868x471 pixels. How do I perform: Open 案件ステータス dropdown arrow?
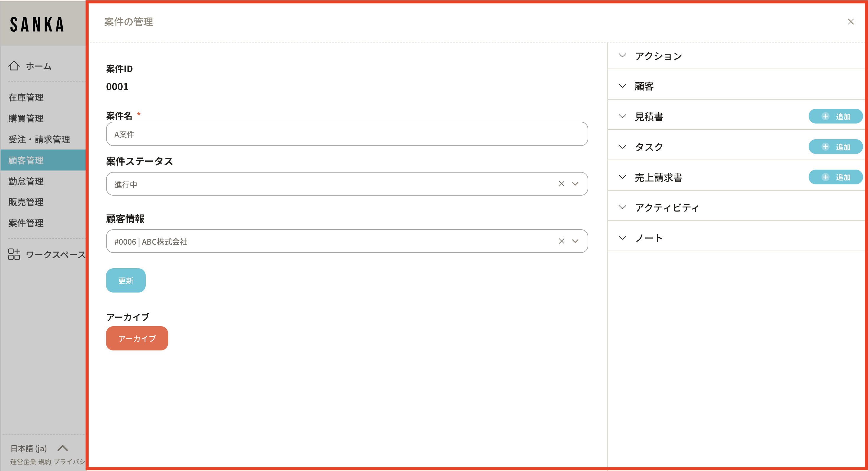click(575, 184)
